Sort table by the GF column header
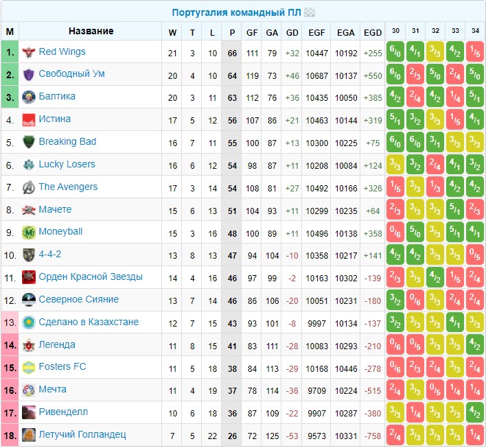The image size is (486, 448). (x=252, y=32)
